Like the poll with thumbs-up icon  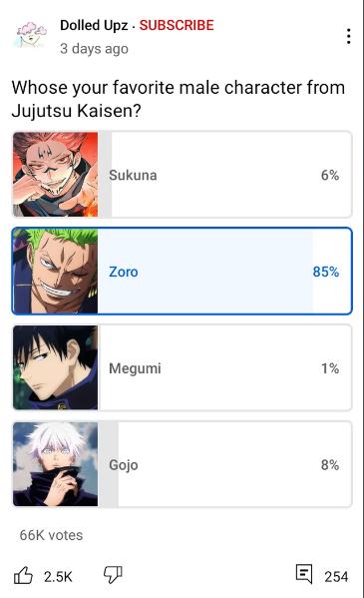[x=23, y=575]
